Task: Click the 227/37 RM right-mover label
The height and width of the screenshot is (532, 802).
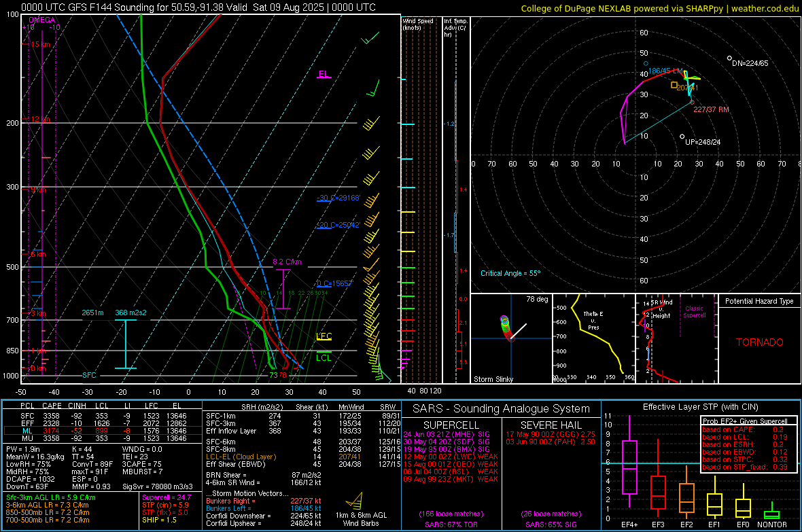Action: (711, 109)
